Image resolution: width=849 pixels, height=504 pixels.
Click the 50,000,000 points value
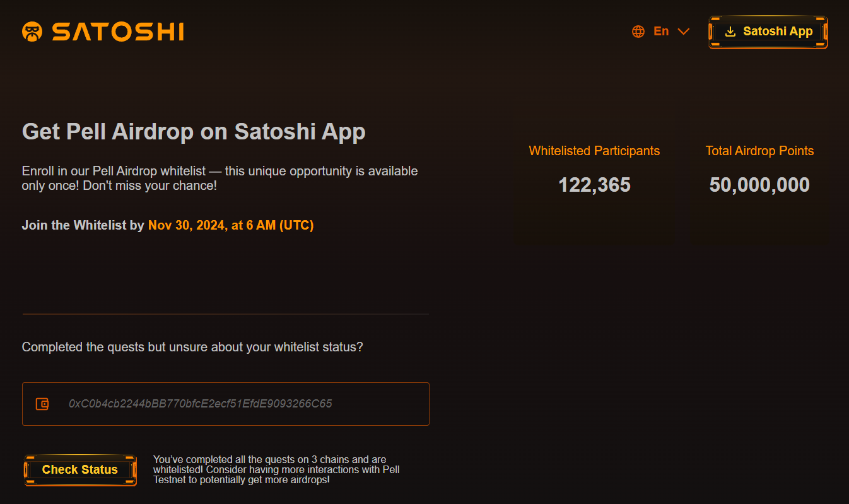click(759, 185)
